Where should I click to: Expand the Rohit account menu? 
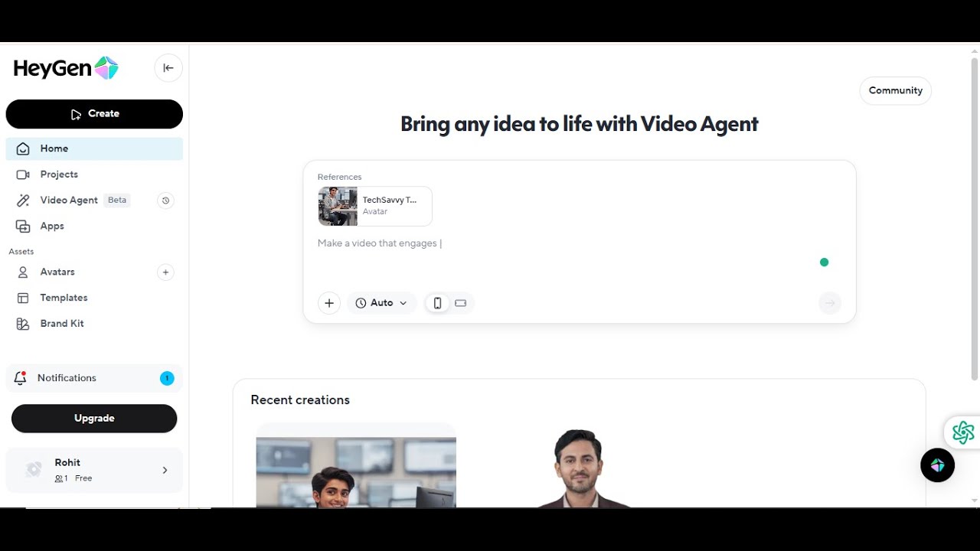(x=94, y=470)
